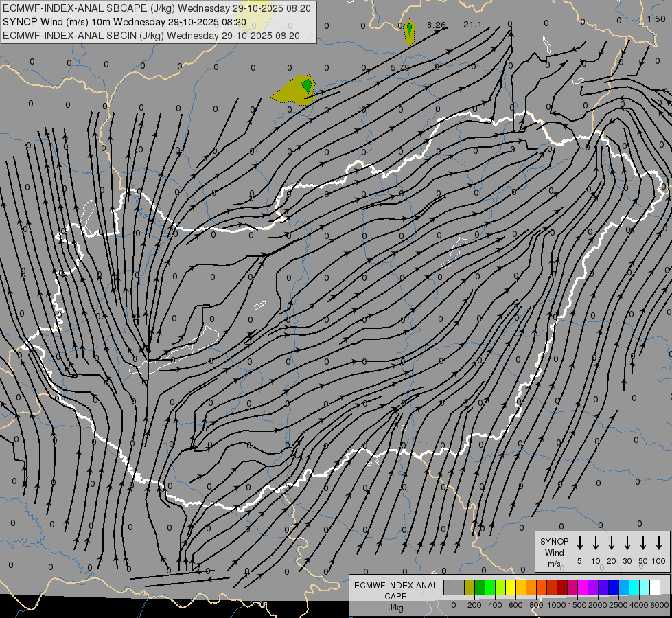Click the small CAPE patch left of 8.26
The width and height of the screenshot is (672, 618).
pyautogui.click(x=409, y=32)
